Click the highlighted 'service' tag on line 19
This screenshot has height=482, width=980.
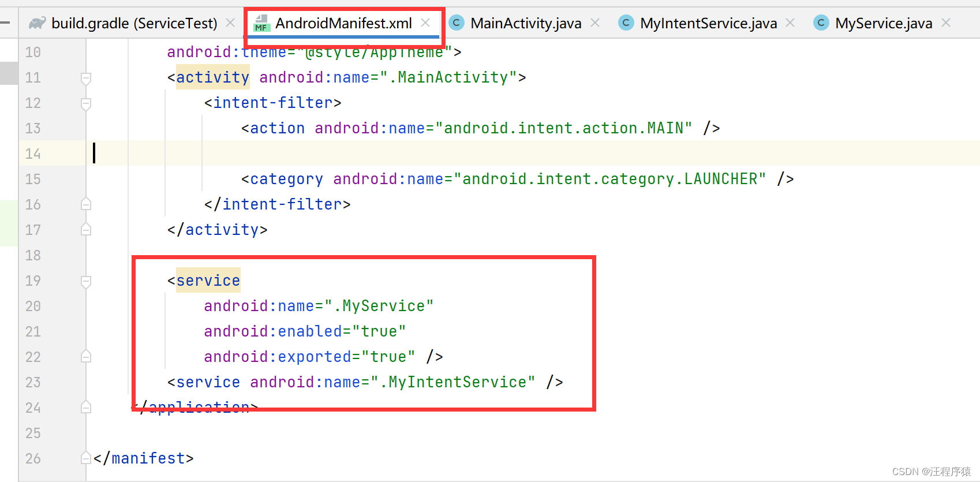tap(208, 281)
